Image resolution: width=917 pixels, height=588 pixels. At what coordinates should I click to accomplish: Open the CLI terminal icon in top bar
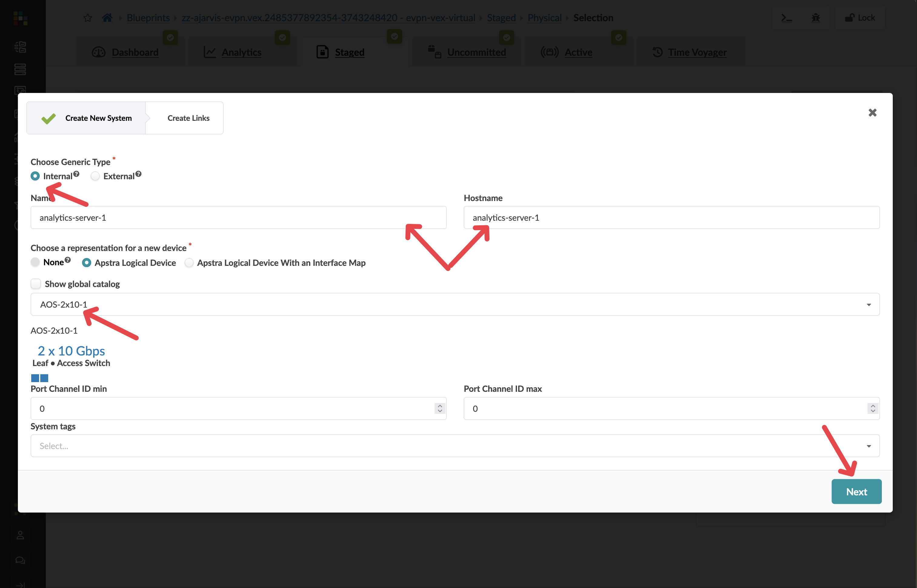tap(786, 18)
